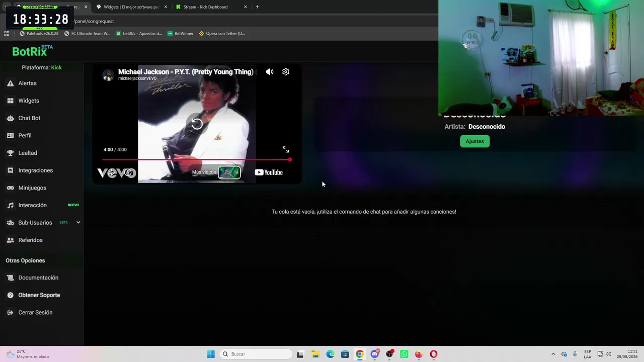Open File Explorer from the taskbar
The width and height of the screenshot is (644, 362).
(315, 354)
